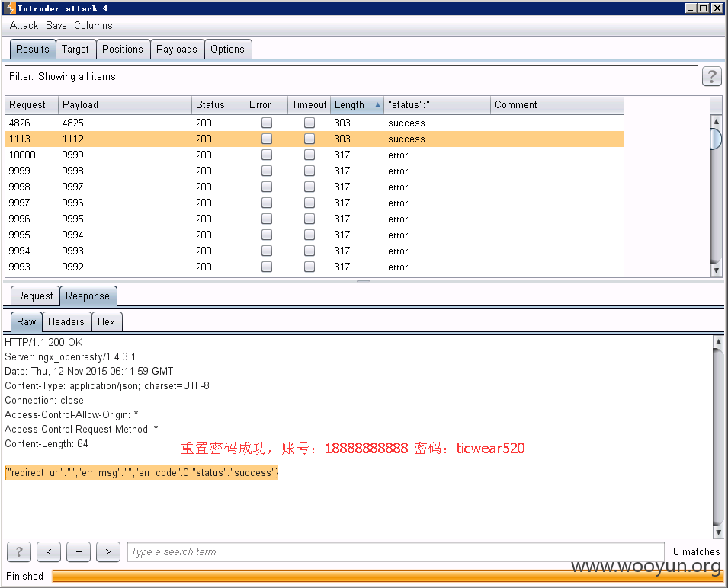Viewport: 728px width, 588px height.
Task: Click the Finished status label
Action: (24, 576)
